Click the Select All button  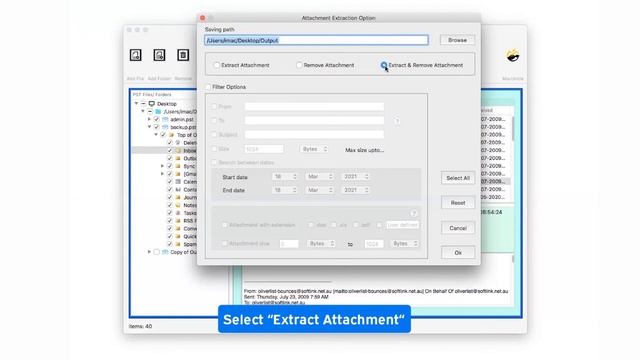[458, 178]
